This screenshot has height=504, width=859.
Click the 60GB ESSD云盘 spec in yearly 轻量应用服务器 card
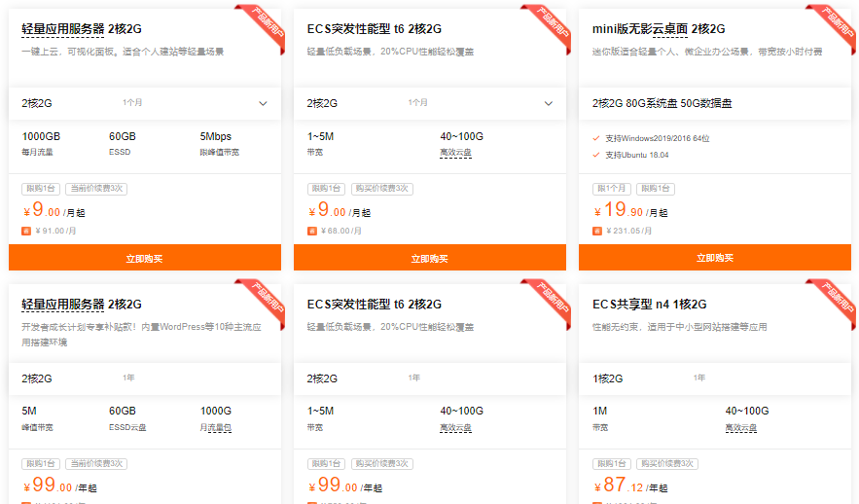(127, 418)
